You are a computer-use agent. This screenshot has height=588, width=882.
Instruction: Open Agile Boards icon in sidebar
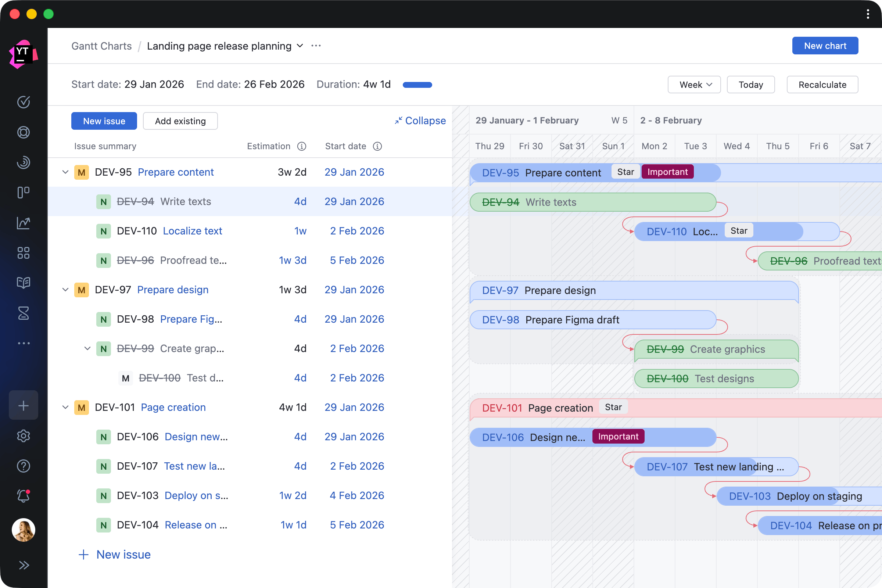pyautogui.click(x=23, y=192)
